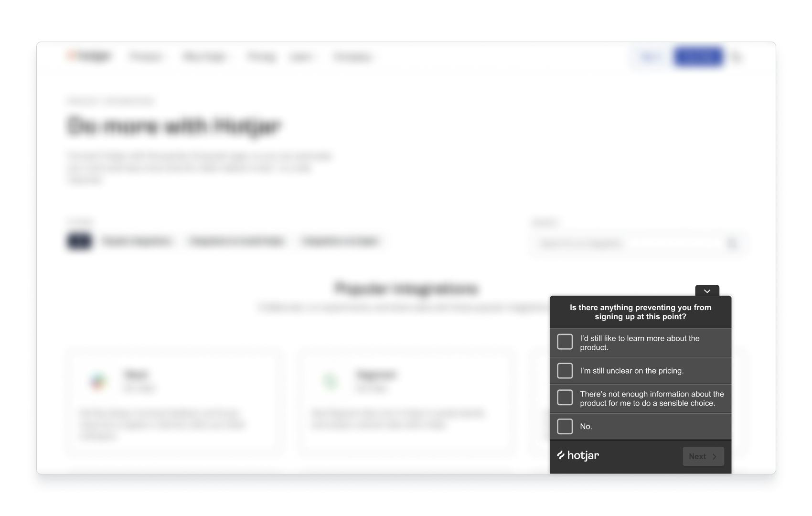Open the Pricing nav item
This screenshot has width=812, height=516.
(x=261, y=57)
